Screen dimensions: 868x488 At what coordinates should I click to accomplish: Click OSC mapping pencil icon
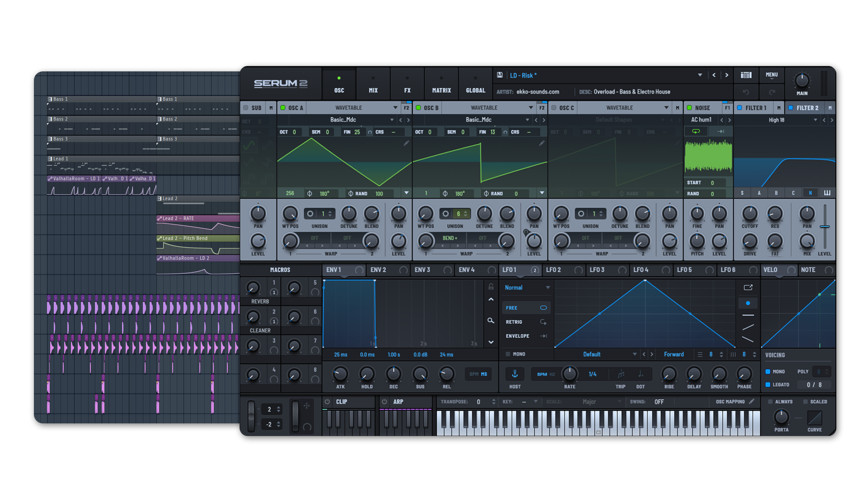click(751, 401)
